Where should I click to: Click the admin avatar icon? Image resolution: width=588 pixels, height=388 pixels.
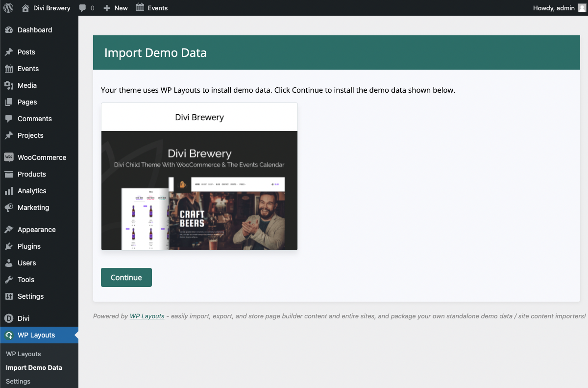581,8
